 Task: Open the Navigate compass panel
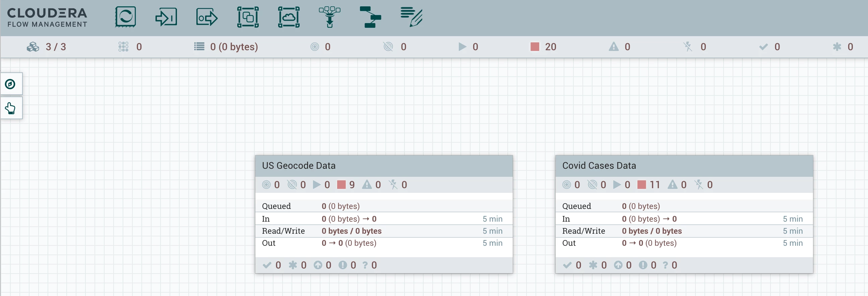(10, 84)
